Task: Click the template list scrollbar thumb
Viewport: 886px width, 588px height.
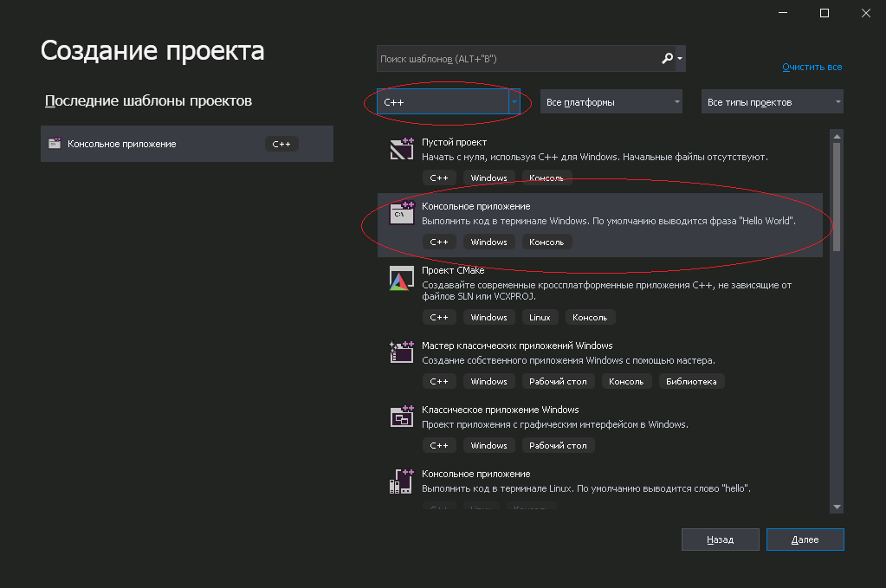Action: click(837, 197)
